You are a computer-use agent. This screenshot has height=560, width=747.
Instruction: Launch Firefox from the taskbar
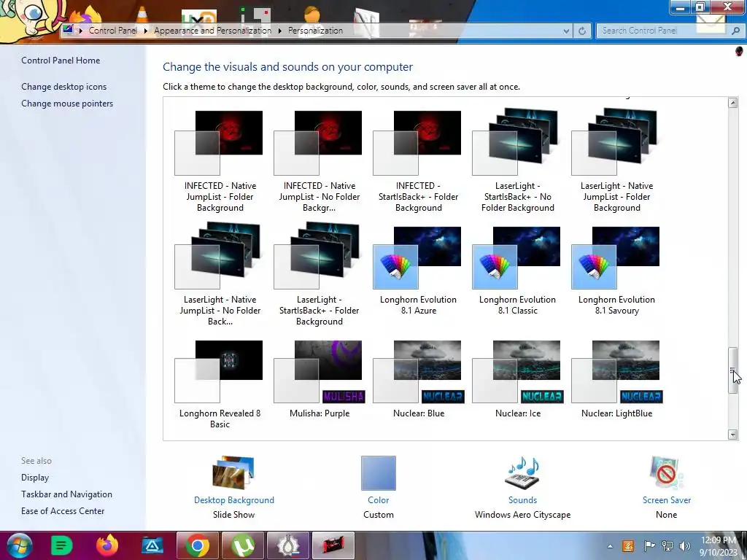107,545
